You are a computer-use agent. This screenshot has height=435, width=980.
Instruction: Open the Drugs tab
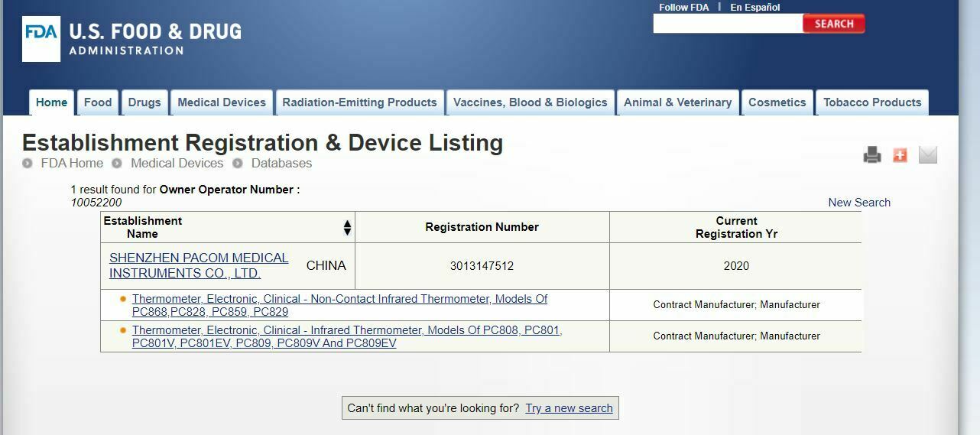144,102
